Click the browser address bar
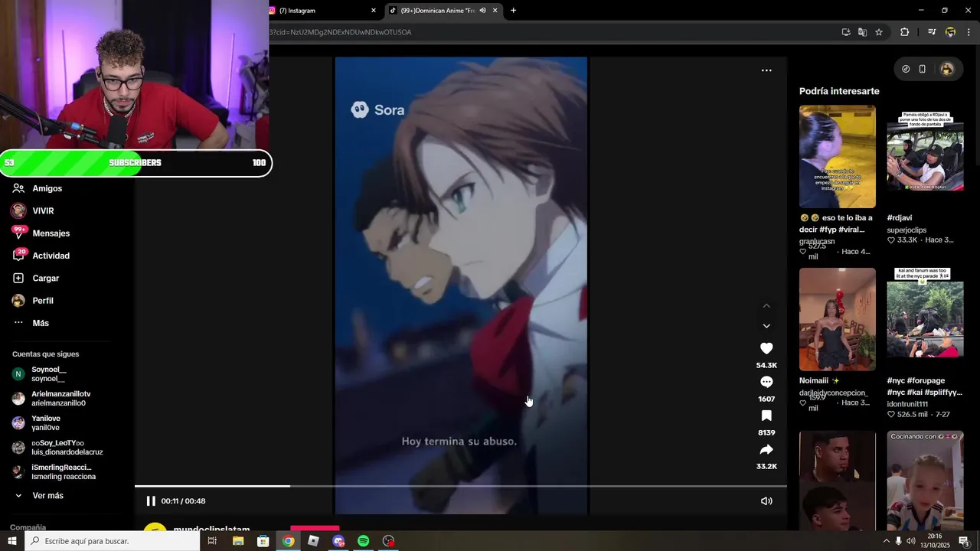 tap(551, 32)
